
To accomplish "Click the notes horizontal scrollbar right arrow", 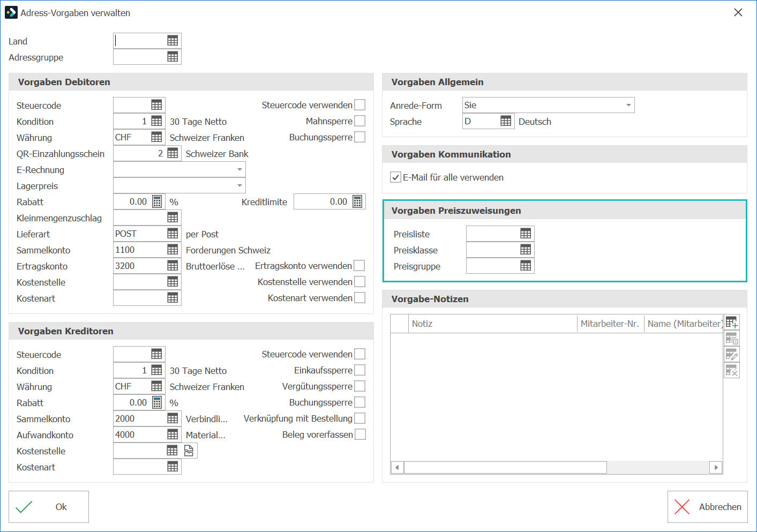I will [716, 467].
